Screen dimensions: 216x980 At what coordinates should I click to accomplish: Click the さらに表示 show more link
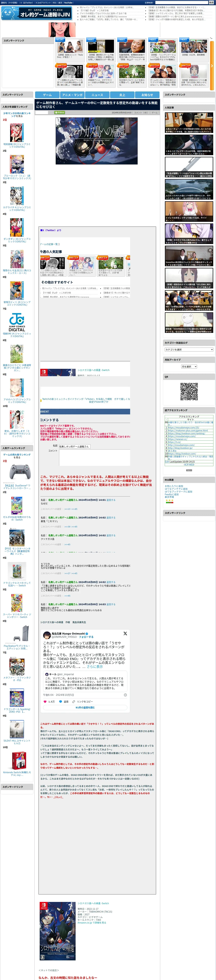click(95, 667)
